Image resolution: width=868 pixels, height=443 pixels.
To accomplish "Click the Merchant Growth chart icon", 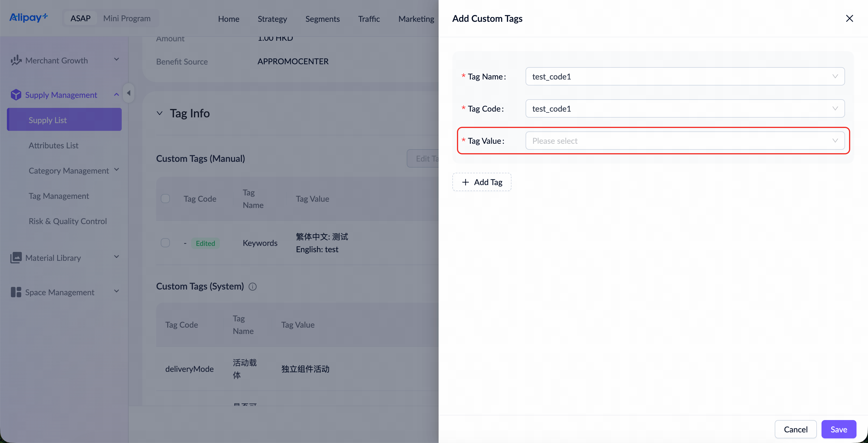I will (16, 60).
